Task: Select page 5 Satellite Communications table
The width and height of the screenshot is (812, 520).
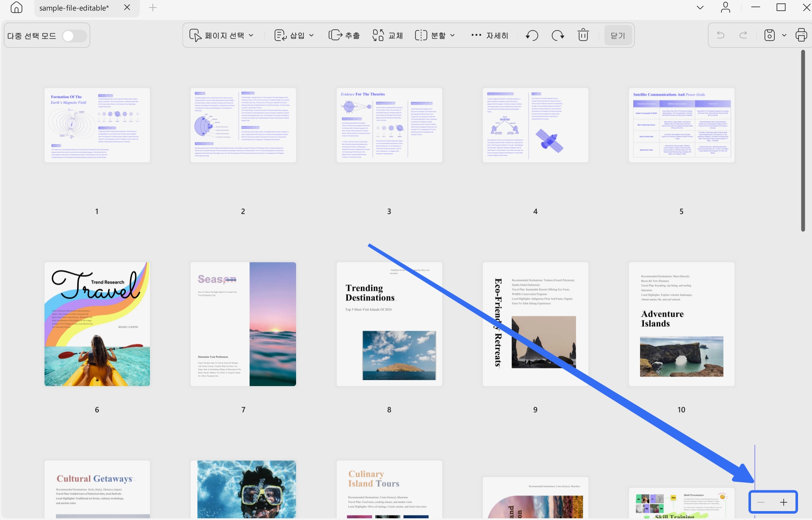Action: (x=682, y=125)
